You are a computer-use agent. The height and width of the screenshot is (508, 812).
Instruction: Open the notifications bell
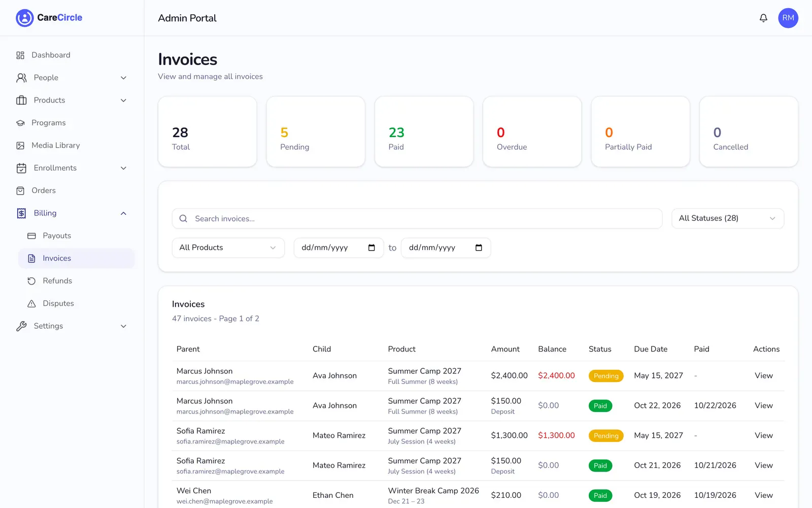point(763,18)
